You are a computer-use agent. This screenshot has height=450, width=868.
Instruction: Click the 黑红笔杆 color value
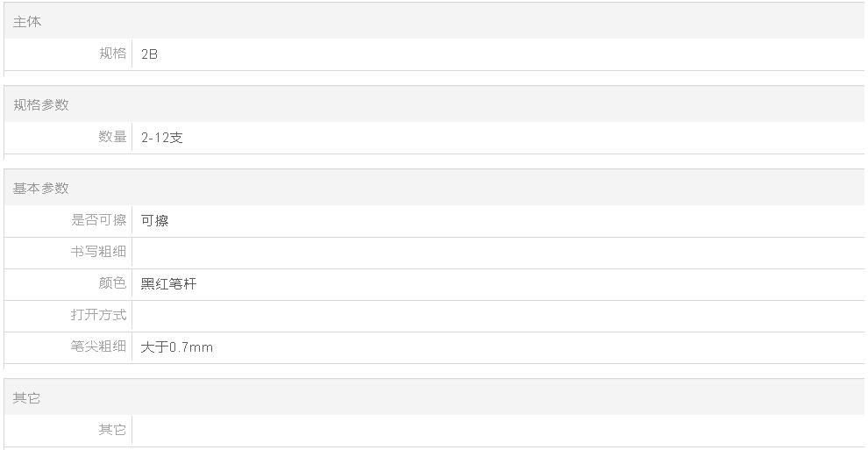pos(168,284)
